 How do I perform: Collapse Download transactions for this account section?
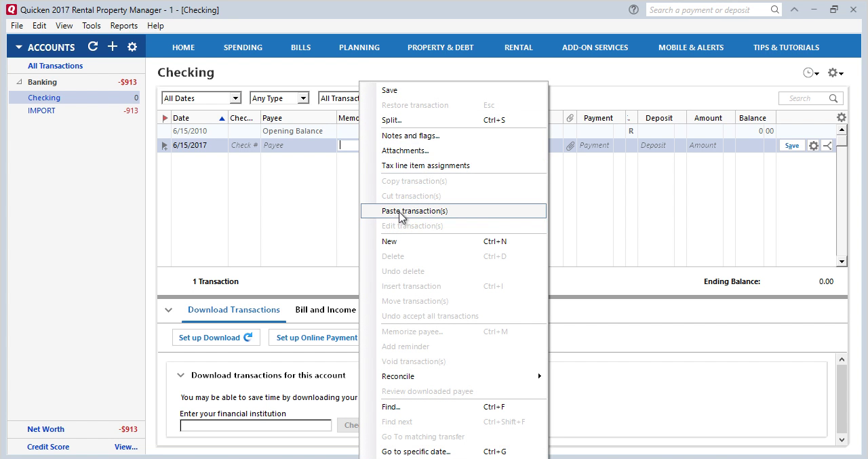[180, 375]
